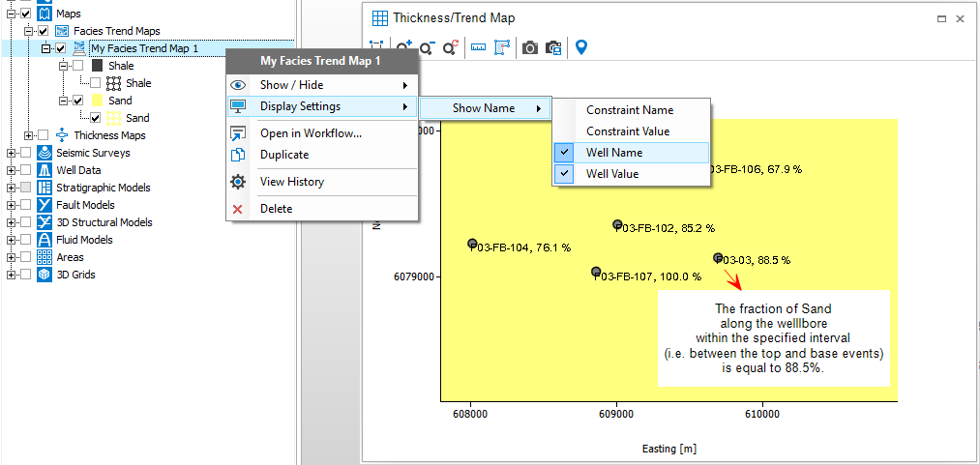
Task: Click the Seismic Surveys tree icon
Action: (x=45, y=153)
